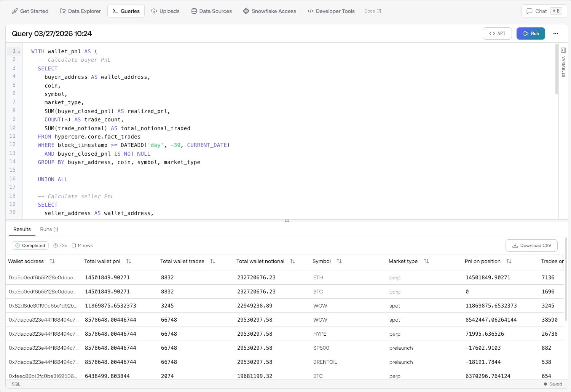Click the Snowflake Access snowflake icon
The height and width of the screenshot is (392, 571).
click(246, 11)
